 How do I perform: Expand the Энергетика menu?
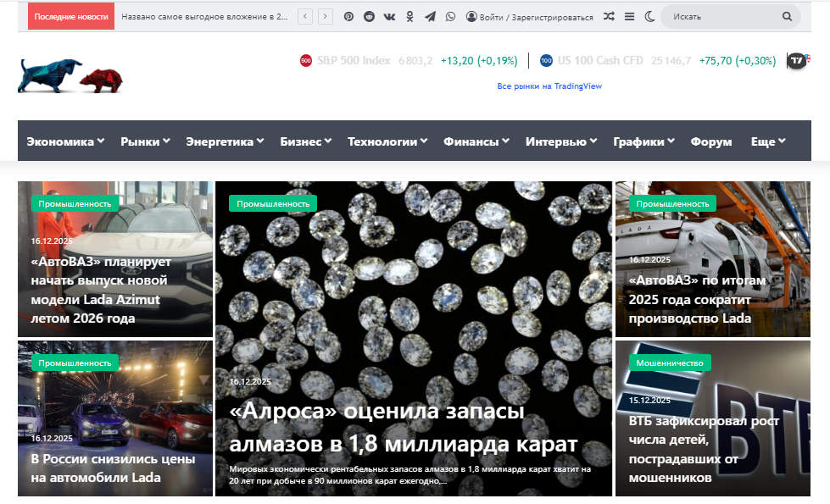pos(225,141)
